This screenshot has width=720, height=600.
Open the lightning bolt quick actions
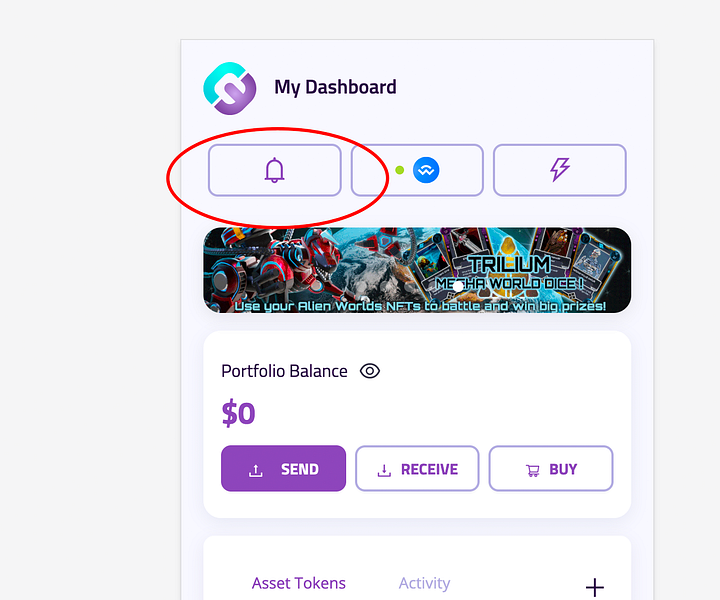pyautogui.click(x=560, y=170)
